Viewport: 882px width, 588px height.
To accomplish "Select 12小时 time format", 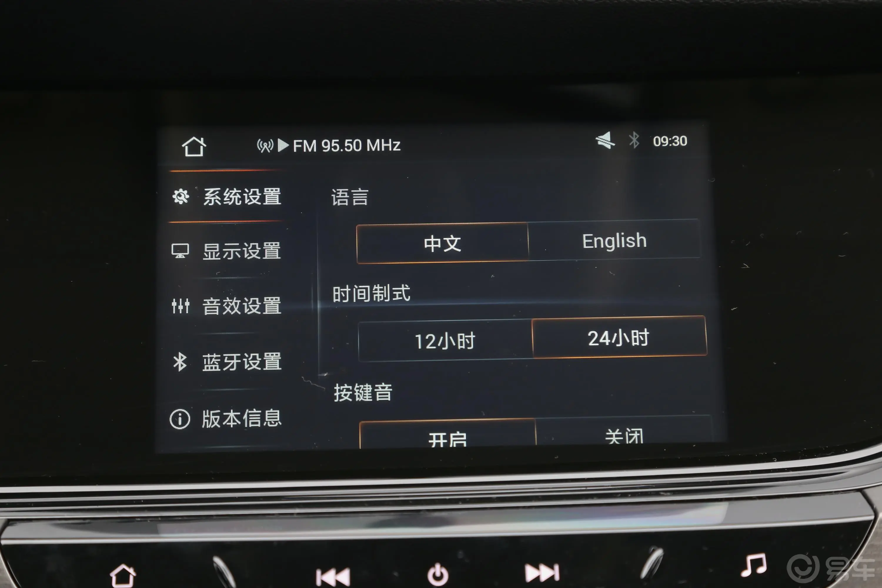I will (440, 339).
